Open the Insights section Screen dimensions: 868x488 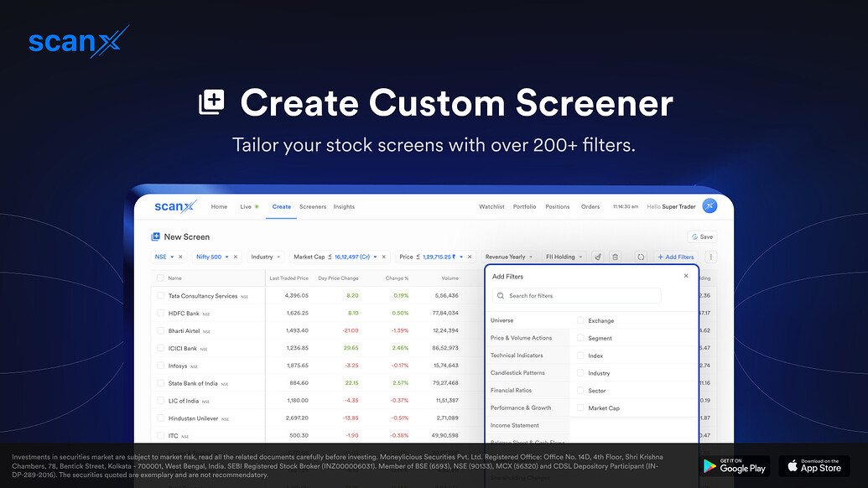[344, 206]
